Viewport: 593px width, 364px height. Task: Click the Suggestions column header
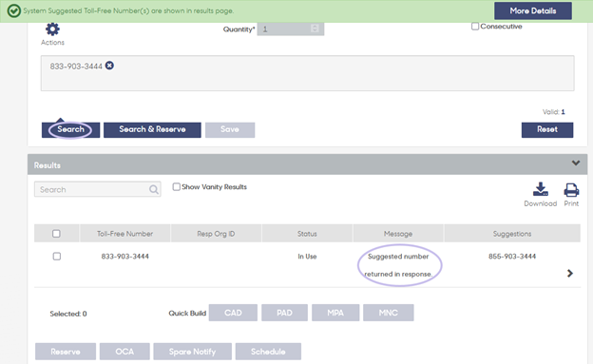click(512, 234)
